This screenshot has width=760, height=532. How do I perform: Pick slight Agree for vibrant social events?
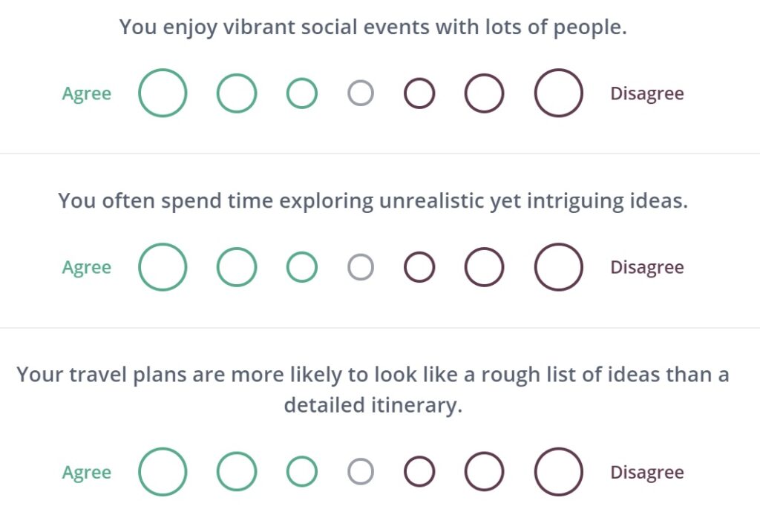(x=302, y=93)
